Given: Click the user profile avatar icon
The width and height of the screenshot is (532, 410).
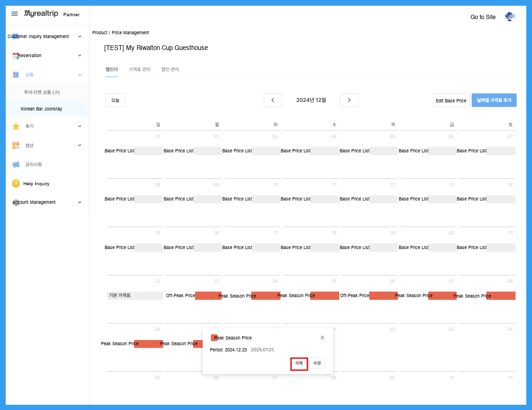Looking at the screenshot, I should tap(509, 16).
